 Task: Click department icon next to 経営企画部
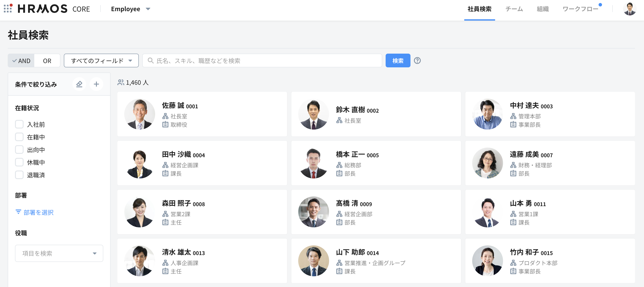[339, 214]
